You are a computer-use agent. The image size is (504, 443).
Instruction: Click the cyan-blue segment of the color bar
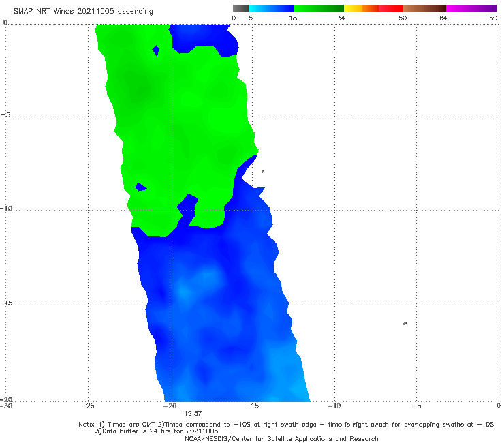coord(272,8)
